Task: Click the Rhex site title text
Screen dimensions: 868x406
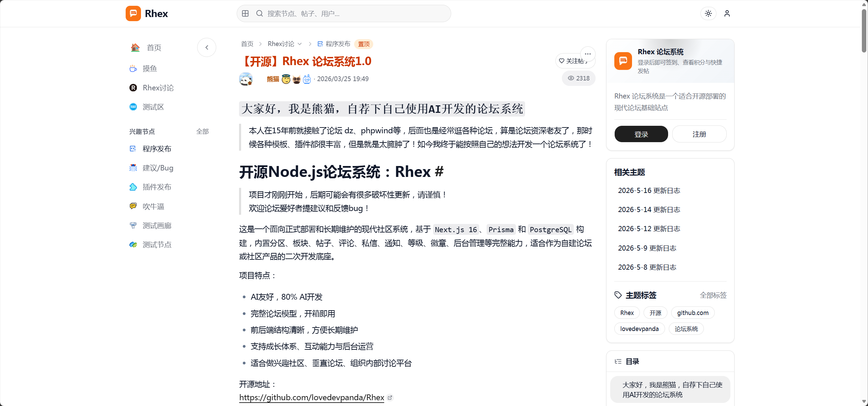Action: [x=156, y=14]
